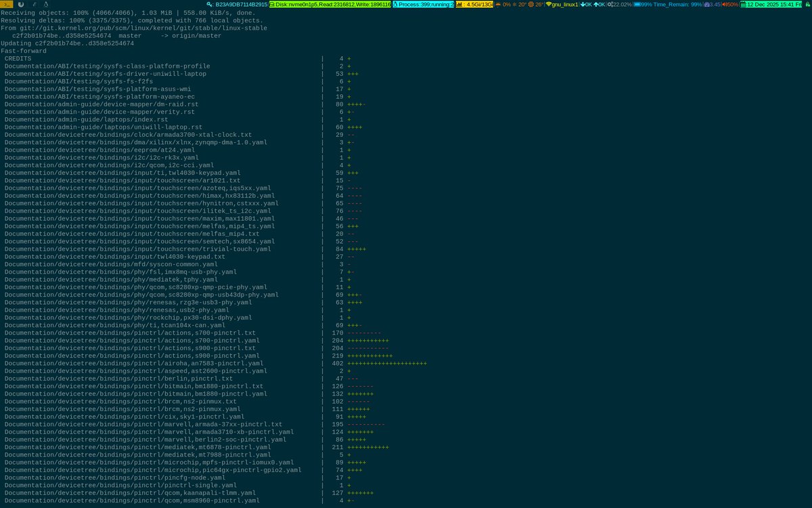Viewport: 812px width, 508px height.
Task: Click the CREDITS file row
Action: 178,58
